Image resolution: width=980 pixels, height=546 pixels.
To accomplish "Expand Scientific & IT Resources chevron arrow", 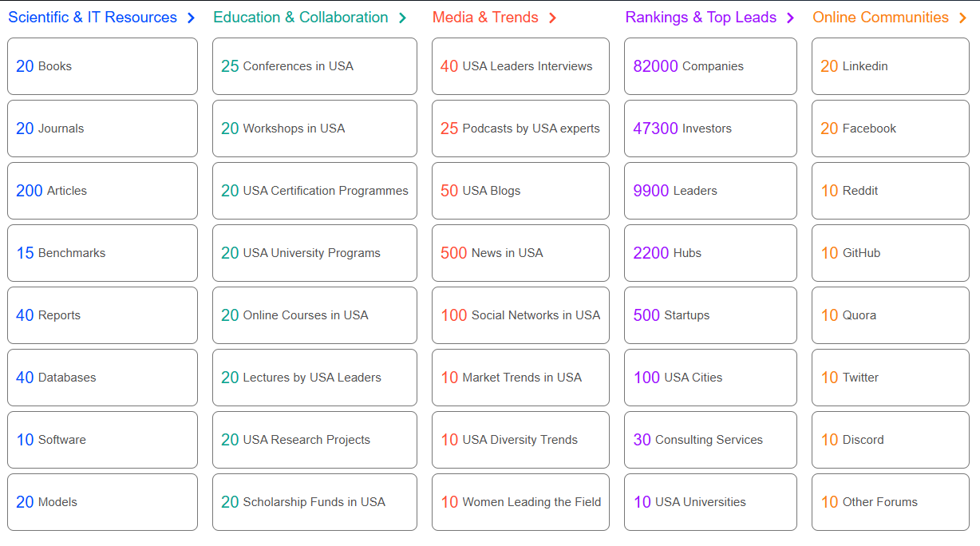I will (191, 18).
